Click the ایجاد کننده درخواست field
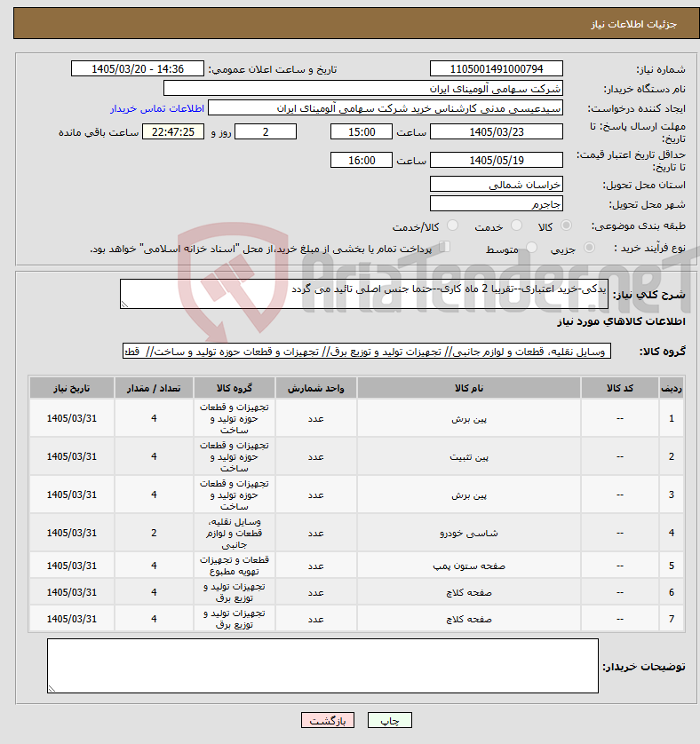 click(386, 108)
